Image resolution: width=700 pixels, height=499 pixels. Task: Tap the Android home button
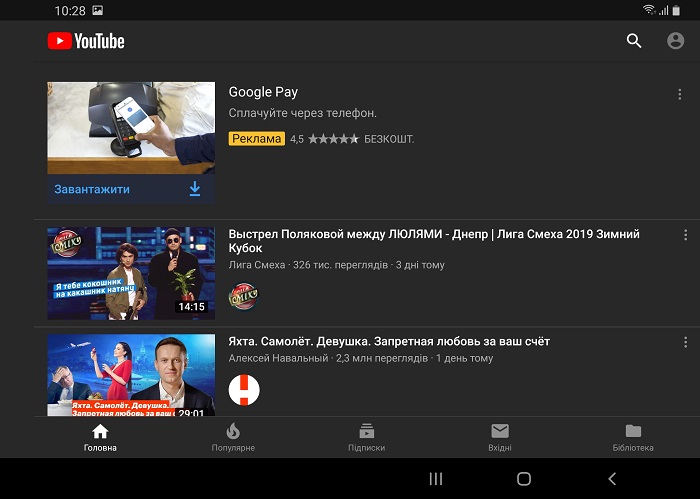(524, 479)
